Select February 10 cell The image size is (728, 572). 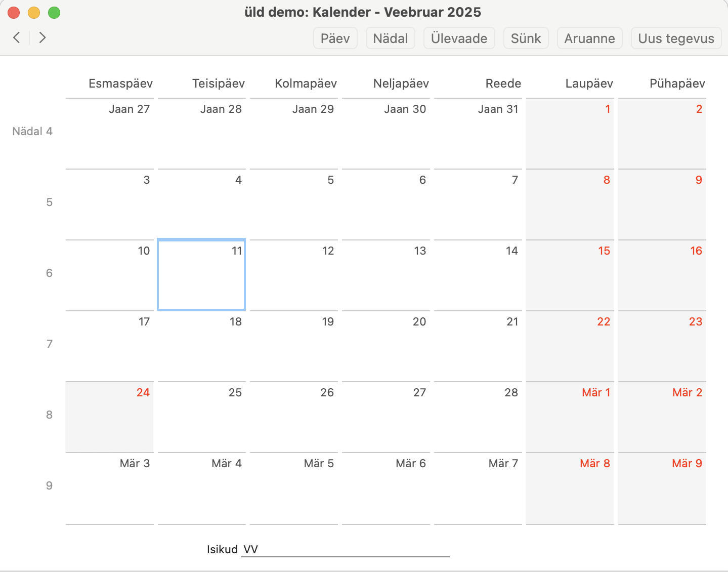point(110,275)
